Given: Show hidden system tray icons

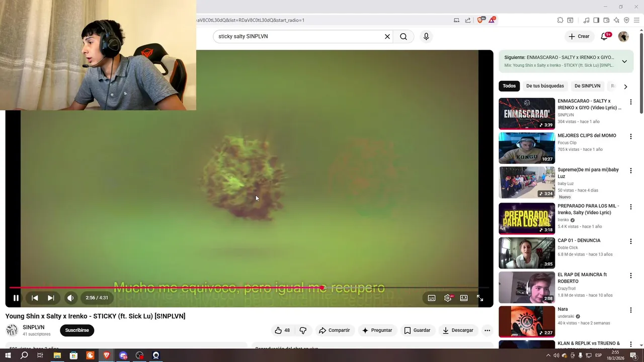Looking at the screenshot, I should (548, 355).
